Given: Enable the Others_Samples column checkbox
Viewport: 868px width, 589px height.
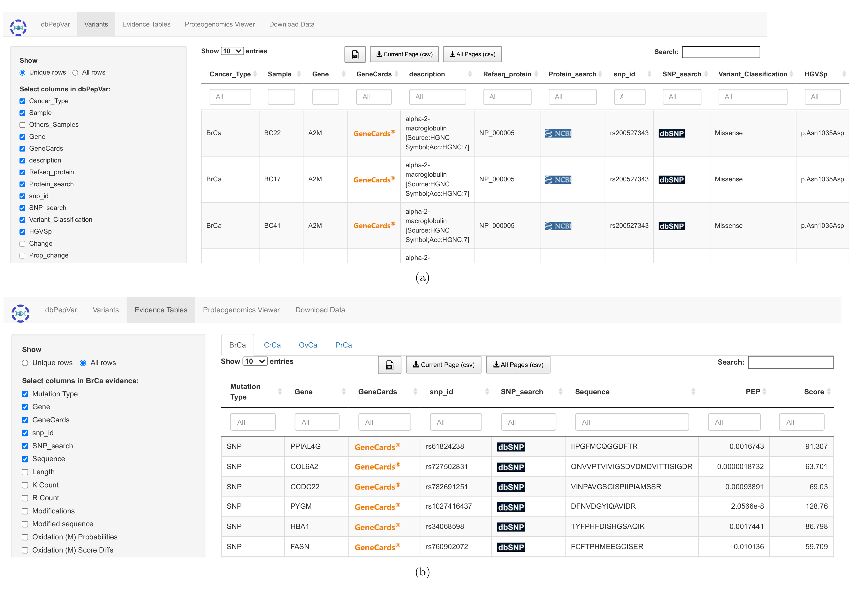Looking at the screenshot, I should click(x=22, y=125).
